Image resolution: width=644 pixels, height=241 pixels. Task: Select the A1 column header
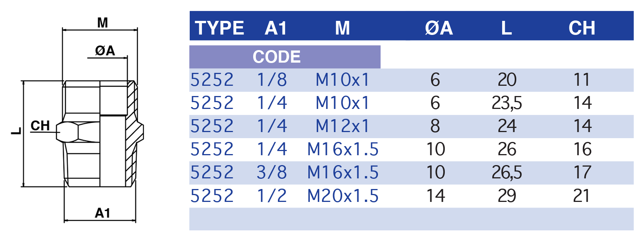(276, 28)
